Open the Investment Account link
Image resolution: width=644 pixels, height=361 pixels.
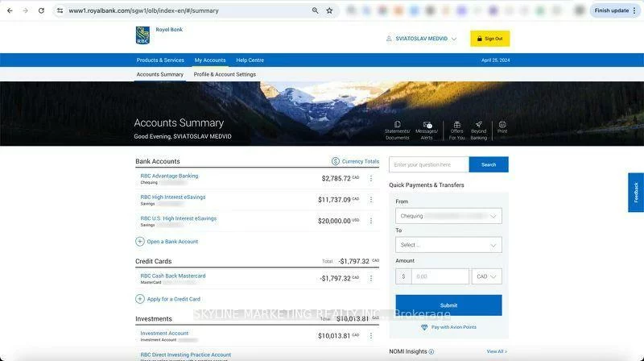coord(164,333)
